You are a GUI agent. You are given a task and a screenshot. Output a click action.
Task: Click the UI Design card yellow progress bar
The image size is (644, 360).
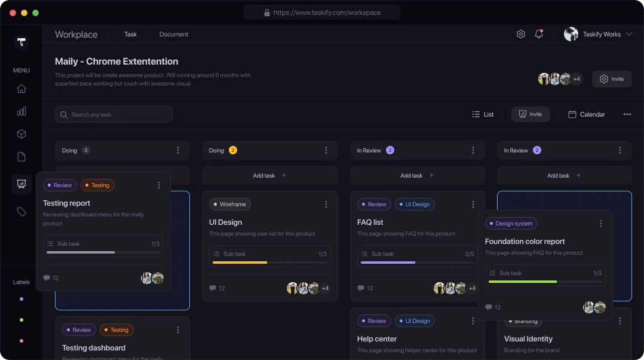pyautogui.click(x=270, y=262)
